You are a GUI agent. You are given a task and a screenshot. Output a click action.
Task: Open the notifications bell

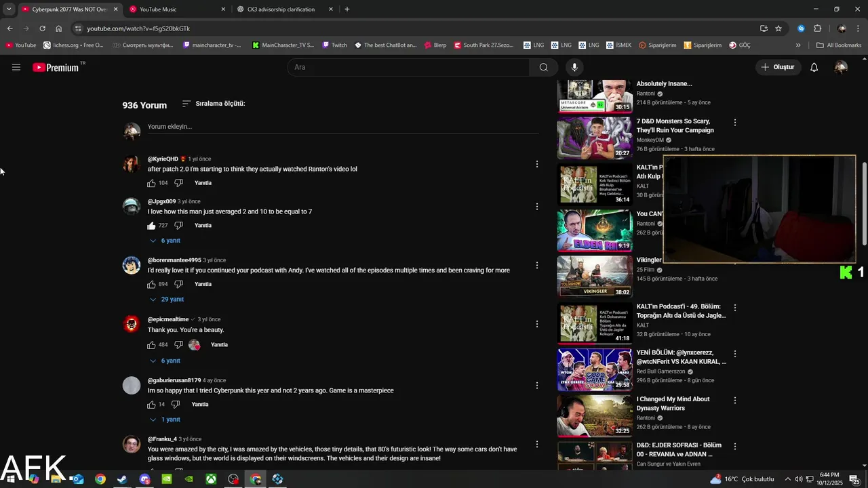click(x=814, y=67)
